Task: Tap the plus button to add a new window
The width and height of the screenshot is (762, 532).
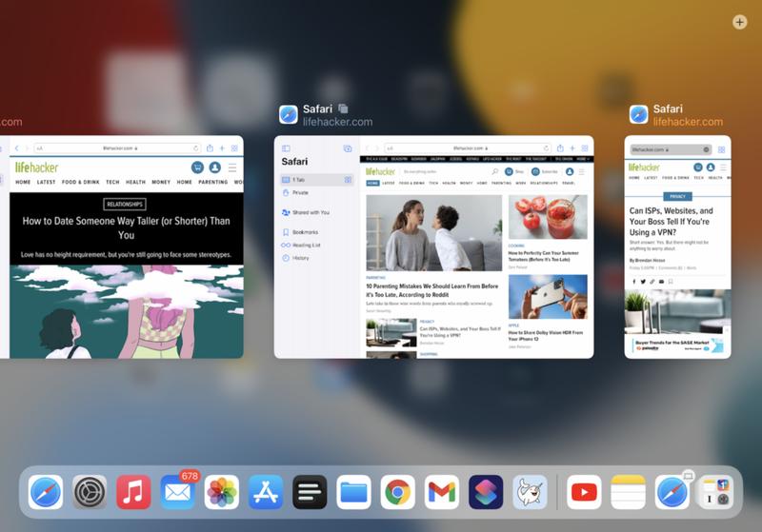Action: pos(740,22)
